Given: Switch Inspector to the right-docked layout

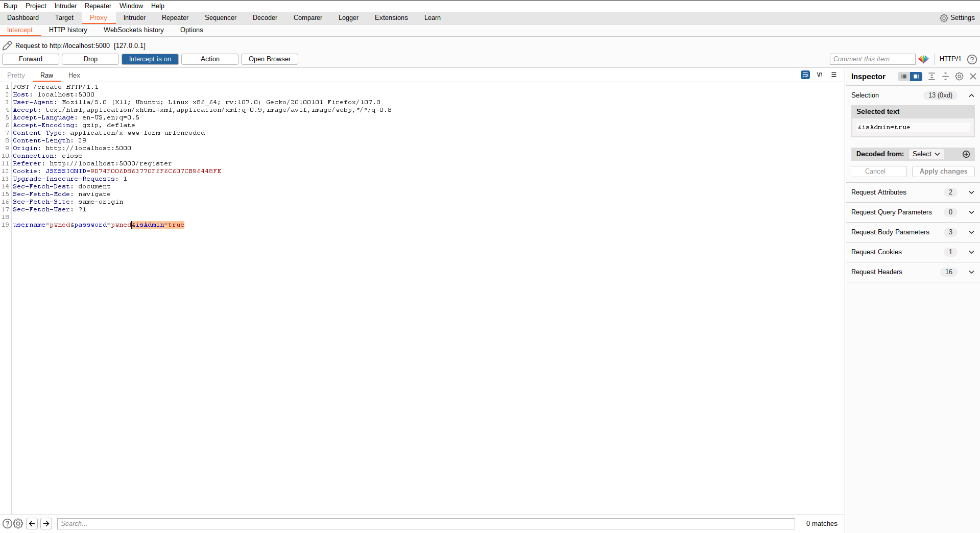Looking at the screenshot, I should 916,77.
